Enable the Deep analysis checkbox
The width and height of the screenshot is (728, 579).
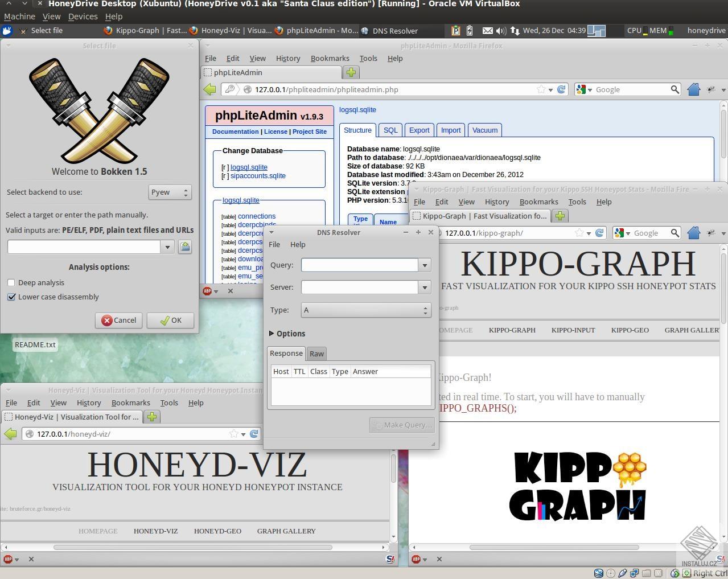click(11, 282)
